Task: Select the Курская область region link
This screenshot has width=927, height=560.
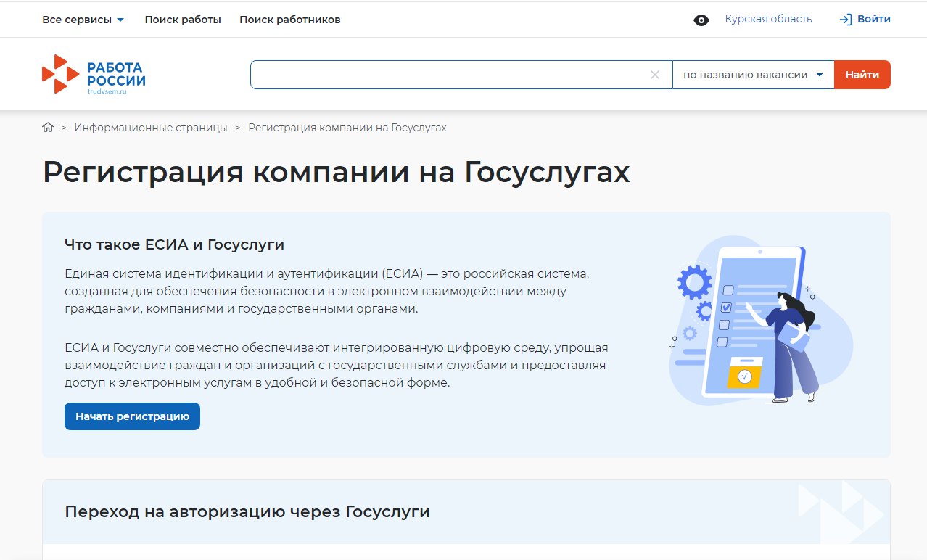Action: coord(768,20)
